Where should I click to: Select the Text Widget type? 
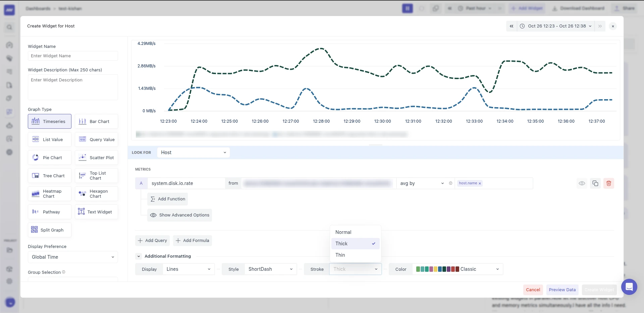click(96, 212)
